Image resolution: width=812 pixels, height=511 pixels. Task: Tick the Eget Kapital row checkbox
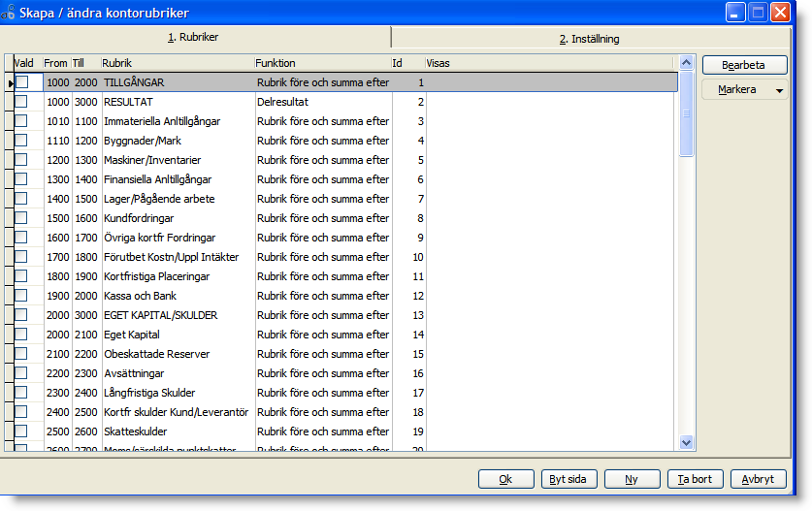click(21, 334)
